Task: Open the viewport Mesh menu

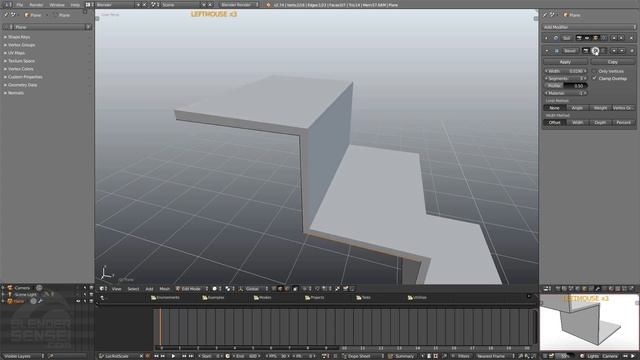Action: tap(164, 289)
